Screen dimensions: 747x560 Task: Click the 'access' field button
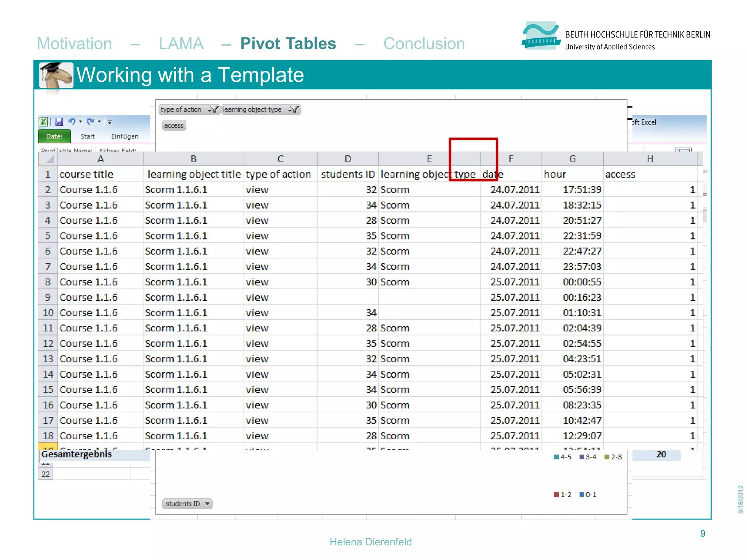[174, 125]
